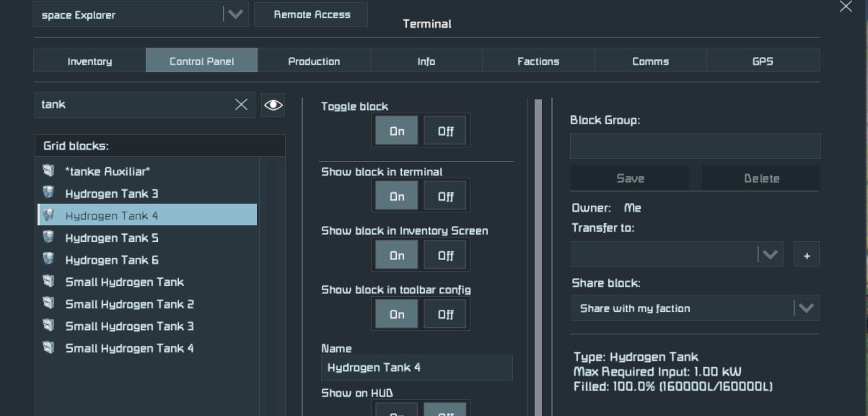Turn Toggle block to Off
The width and height of the screenshot is (868, 416).
click(445, 131)
